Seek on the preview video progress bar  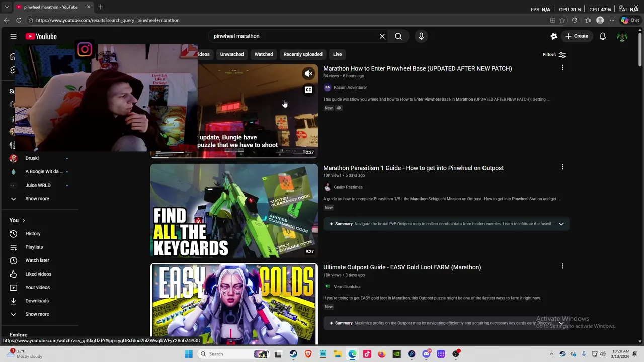[234, 157]
